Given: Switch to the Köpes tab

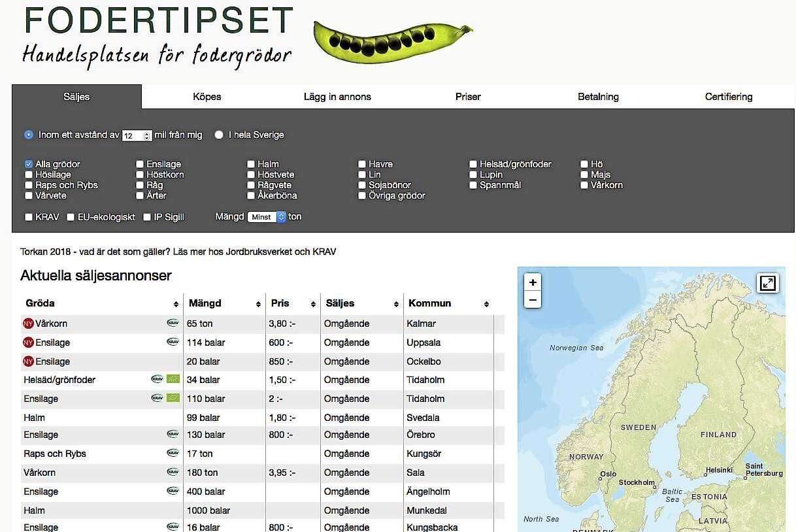Looking at the screenshot, I should click(207, 97).
